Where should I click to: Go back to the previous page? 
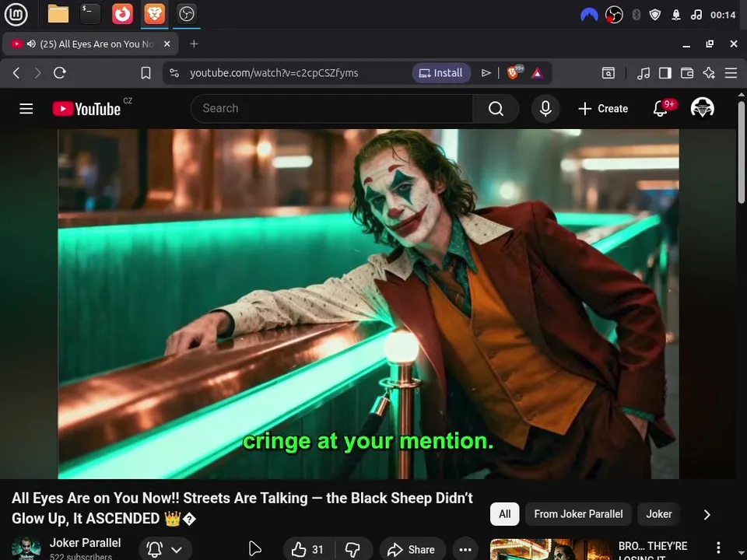(16, 73)
